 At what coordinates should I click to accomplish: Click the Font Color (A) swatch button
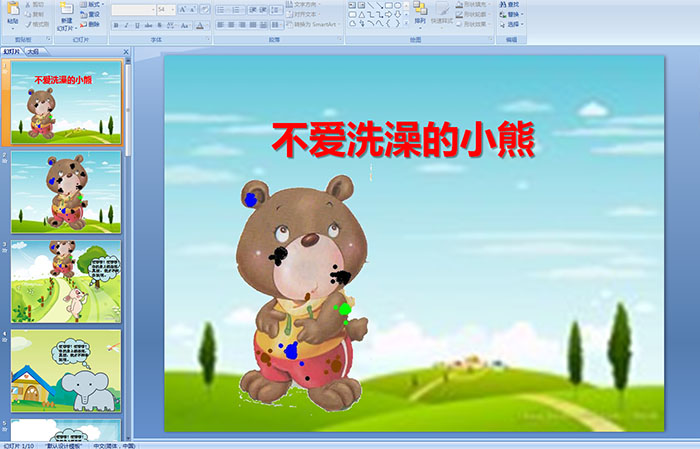[200, 25]
